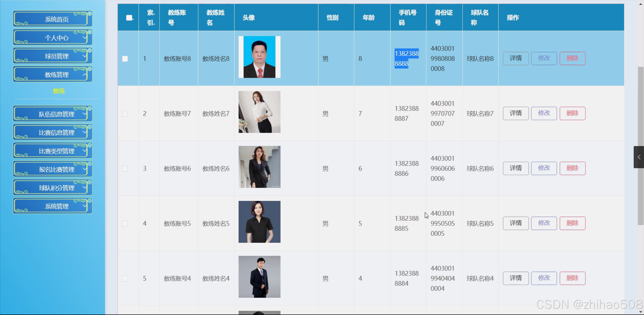Viewport: 644px width, 315px height.
Task: Click 修改 button for 教练账号6
Action: coord(544,168)
